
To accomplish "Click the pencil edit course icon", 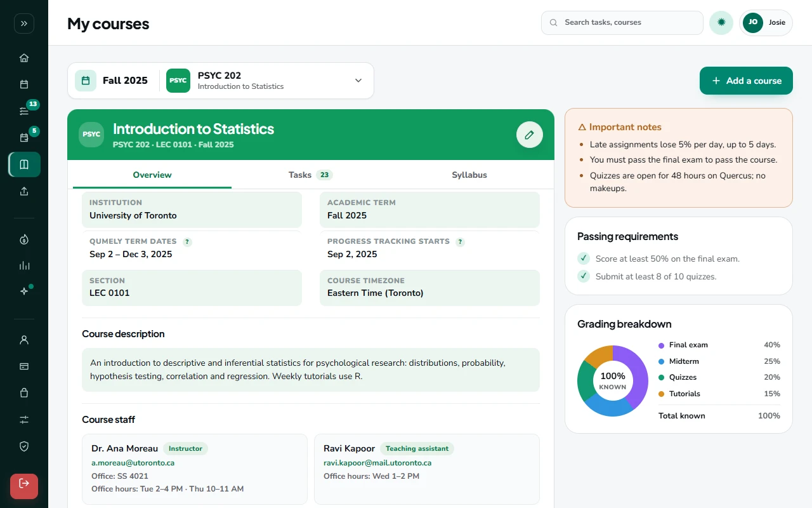I will coord(530,135).
